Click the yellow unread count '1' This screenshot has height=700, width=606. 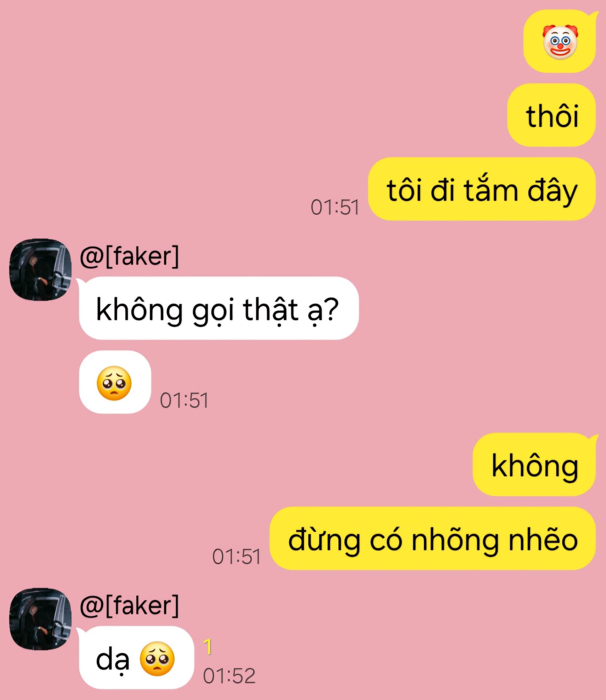pos(207,647)
